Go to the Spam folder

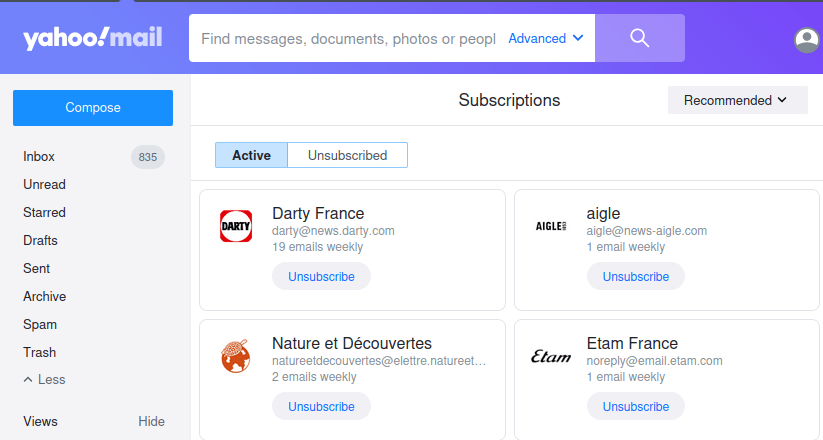(x=40, y=325)
